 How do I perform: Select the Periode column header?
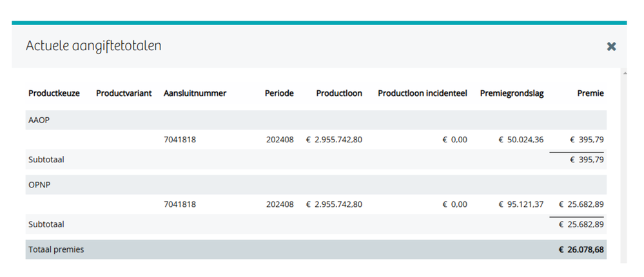pos(279,93)
